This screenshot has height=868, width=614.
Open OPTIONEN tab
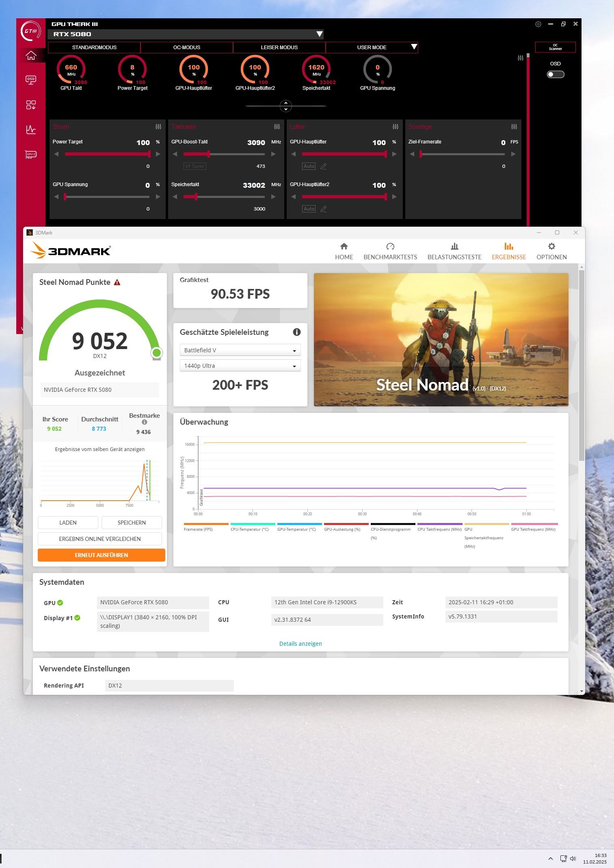(551, 252)
